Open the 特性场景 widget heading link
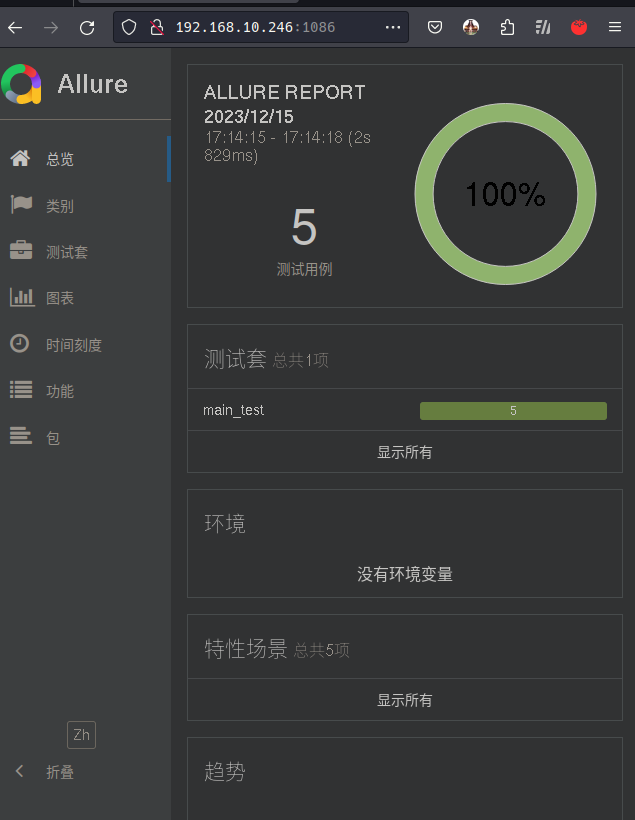The height and width of the screenshot is (820, 635). [x=246, y=649]
